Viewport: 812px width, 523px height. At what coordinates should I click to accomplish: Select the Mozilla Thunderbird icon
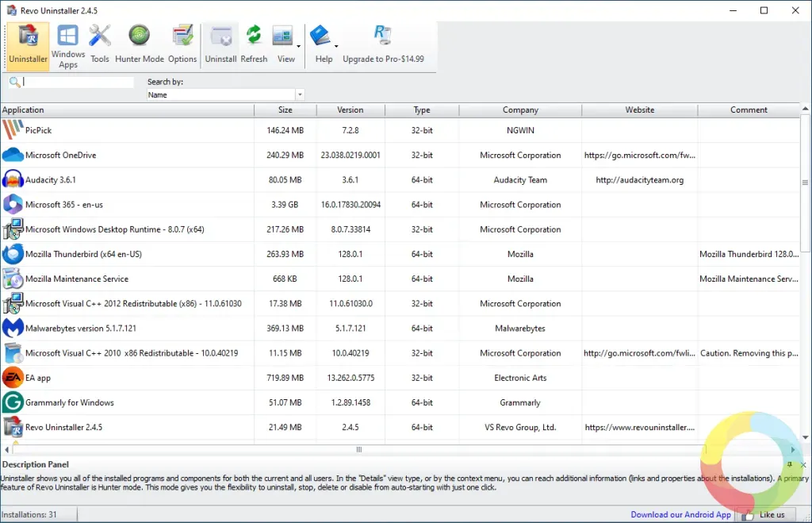tap(13, 254)
